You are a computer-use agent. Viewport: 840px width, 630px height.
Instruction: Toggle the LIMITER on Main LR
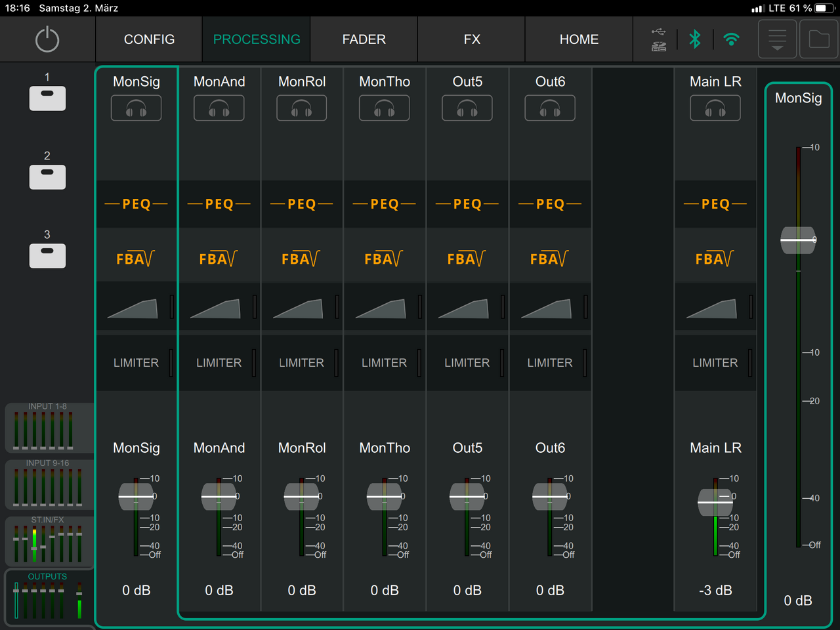click(x=715, y=363)
